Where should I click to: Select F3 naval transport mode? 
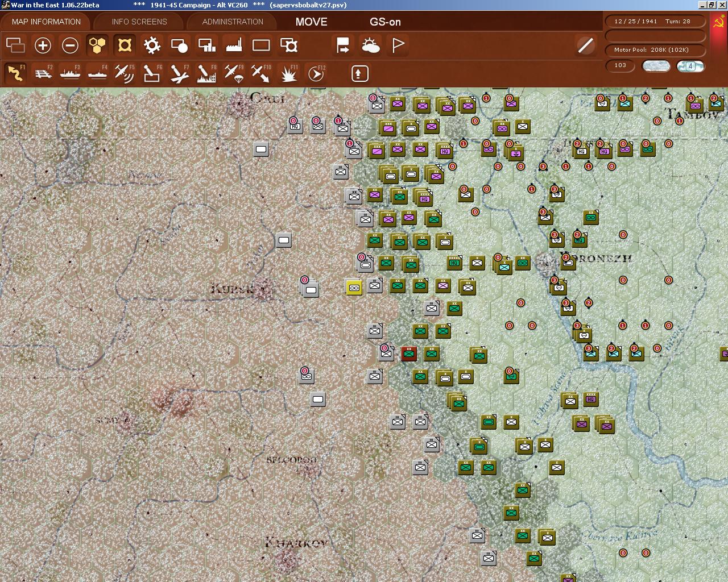(x=70, y=73)
